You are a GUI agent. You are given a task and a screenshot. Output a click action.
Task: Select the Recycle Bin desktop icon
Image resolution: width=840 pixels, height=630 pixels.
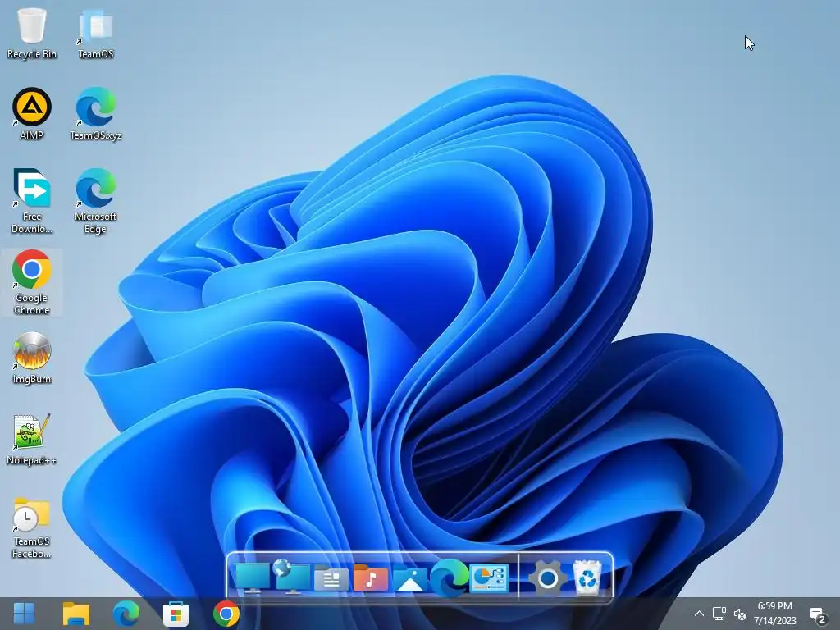pyautogui.click(x=32, y=33)
